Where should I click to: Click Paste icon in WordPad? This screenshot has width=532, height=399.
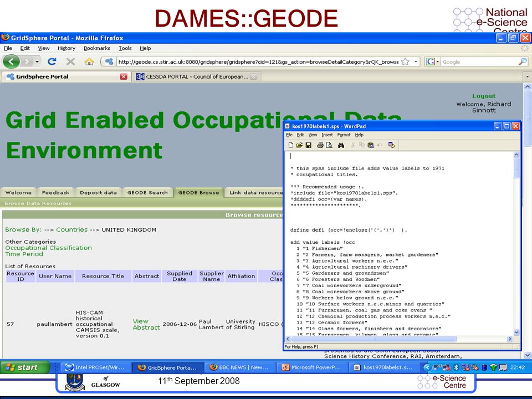coord(371,145)
